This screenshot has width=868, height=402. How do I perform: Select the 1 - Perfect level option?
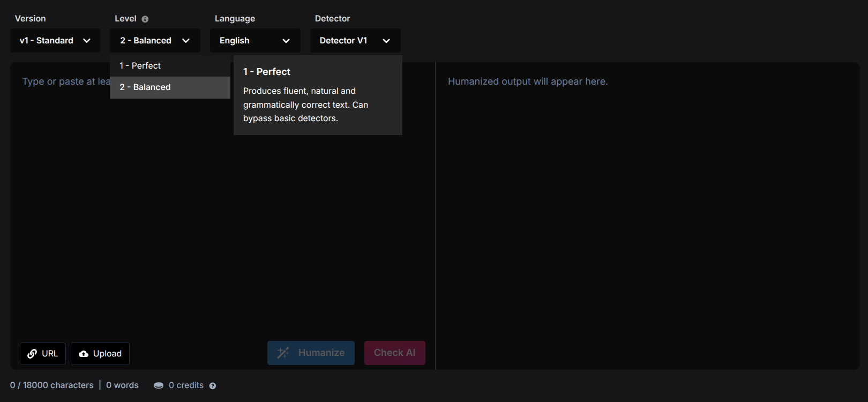point(170,66)
